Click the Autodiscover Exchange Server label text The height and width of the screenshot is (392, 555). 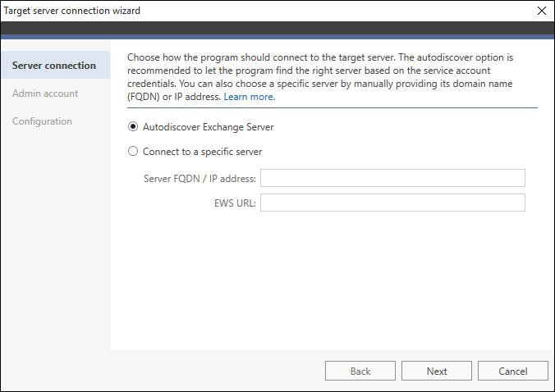[209, 127]
